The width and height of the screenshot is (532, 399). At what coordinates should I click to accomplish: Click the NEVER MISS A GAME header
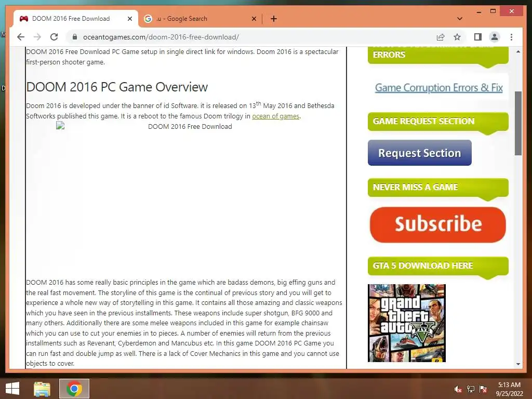438,187
